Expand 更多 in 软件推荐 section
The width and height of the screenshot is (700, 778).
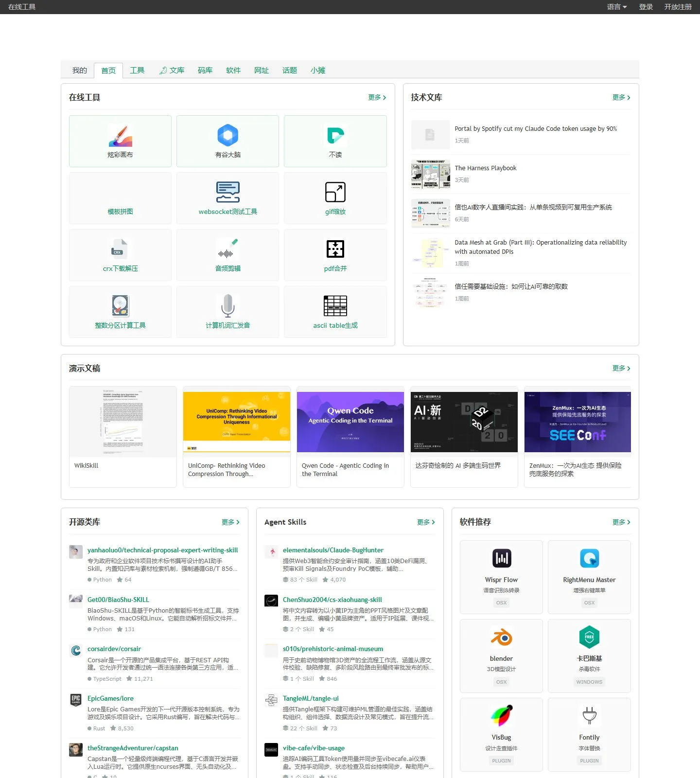622,522
